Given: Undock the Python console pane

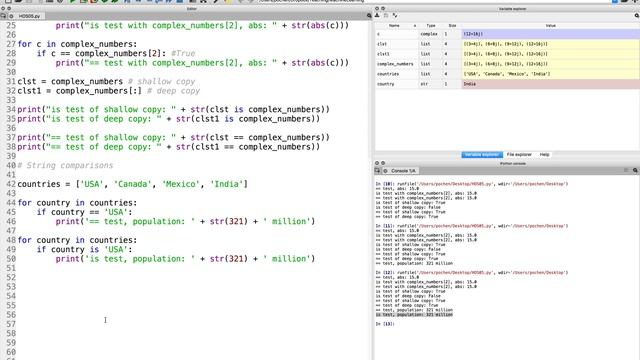Looking at the screenshot, I should (x=383, y=163).
